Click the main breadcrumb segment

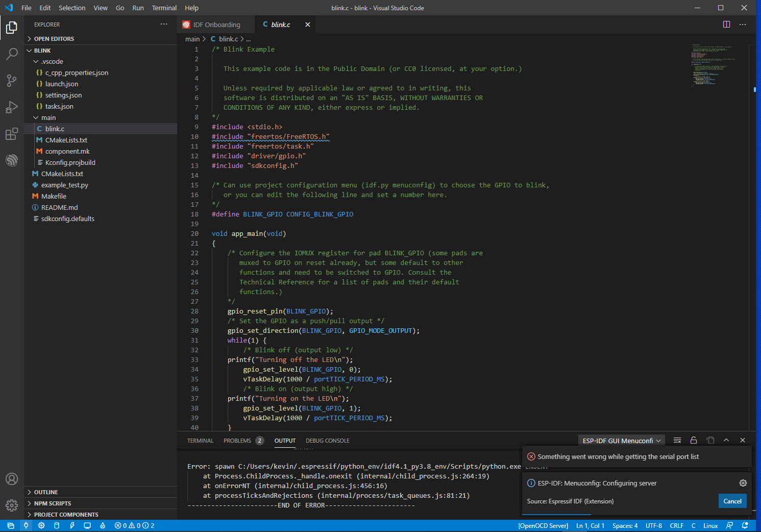pos(192,39)
